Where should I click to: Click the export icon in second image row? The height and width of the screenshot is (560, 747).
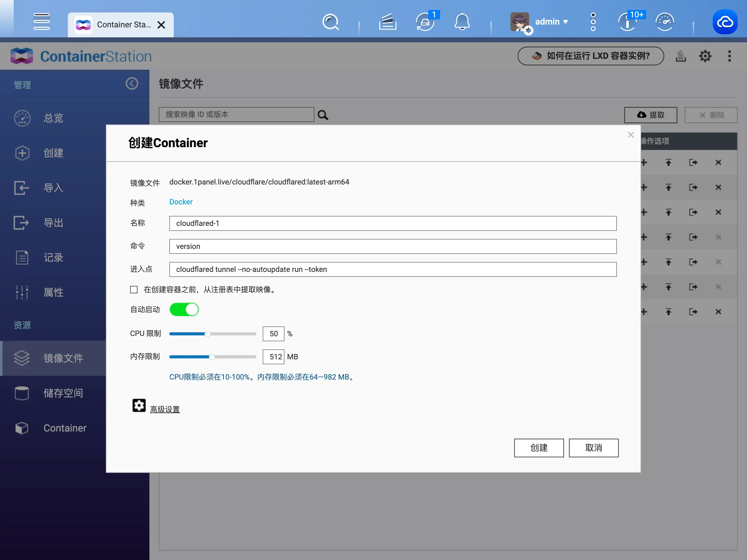point(693,187)
